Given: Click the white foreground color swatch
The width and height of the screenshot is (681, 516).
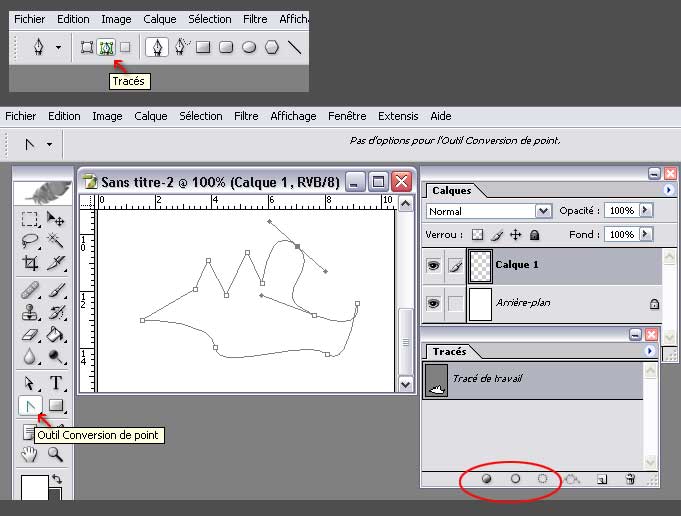Looking at the screenshot, I should [34, 487].
